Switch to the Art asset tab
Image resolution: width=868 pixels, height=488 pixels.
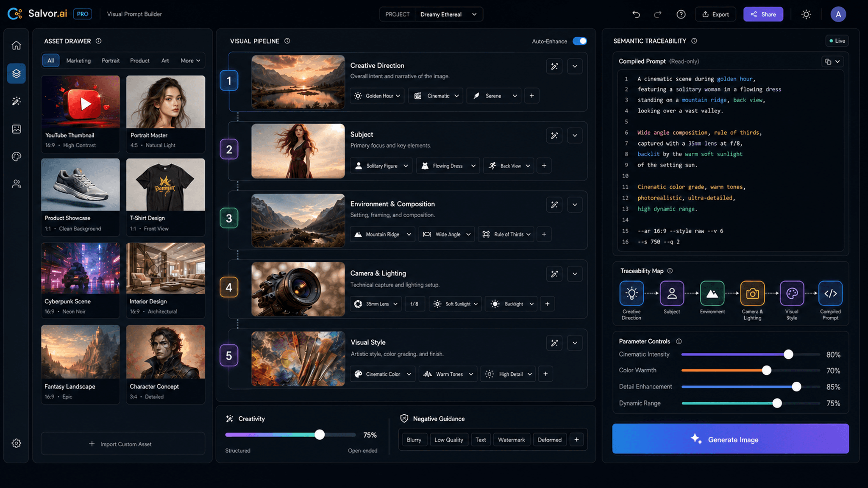pos(165,61)
